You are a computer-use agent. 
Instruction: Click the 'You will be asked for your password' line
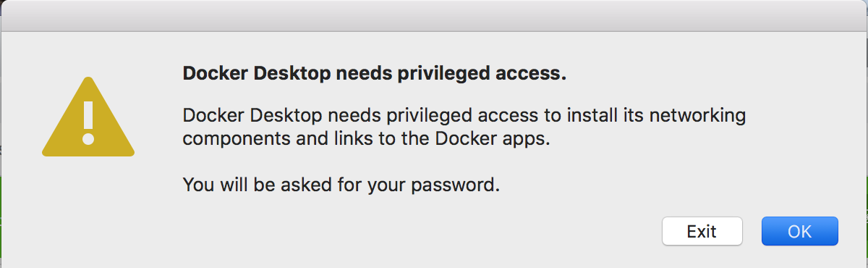coord(341,185)
